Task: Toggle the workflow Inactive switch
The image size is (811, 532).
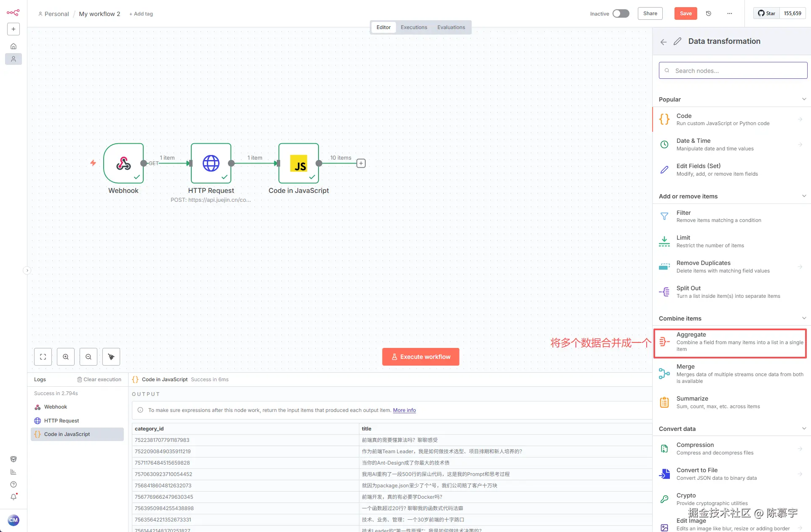Action: [x=621, y=13]
